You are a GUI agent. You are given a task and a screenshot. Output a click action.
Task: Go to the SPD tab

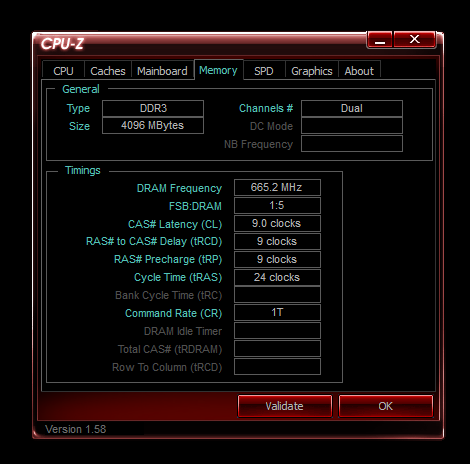(x=264, y=71)
